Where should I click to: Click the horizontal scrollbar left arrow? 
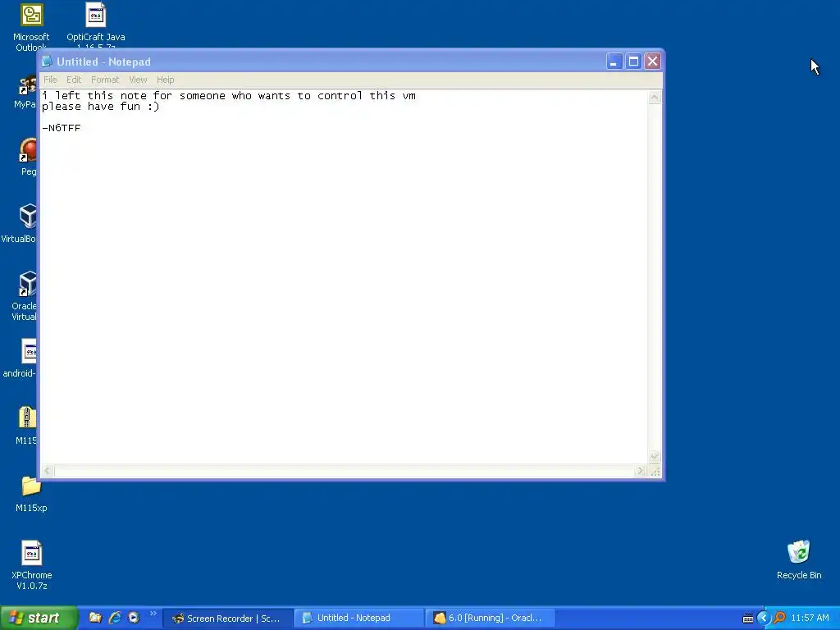coord(48,471)
